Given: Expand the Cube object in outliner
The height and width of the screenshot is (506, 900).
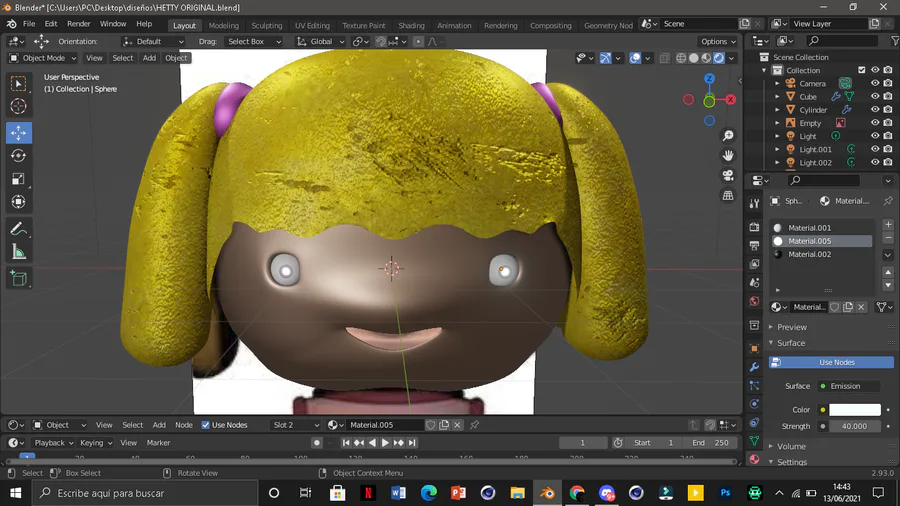Looking at the screenshot, I should [777, 96].
